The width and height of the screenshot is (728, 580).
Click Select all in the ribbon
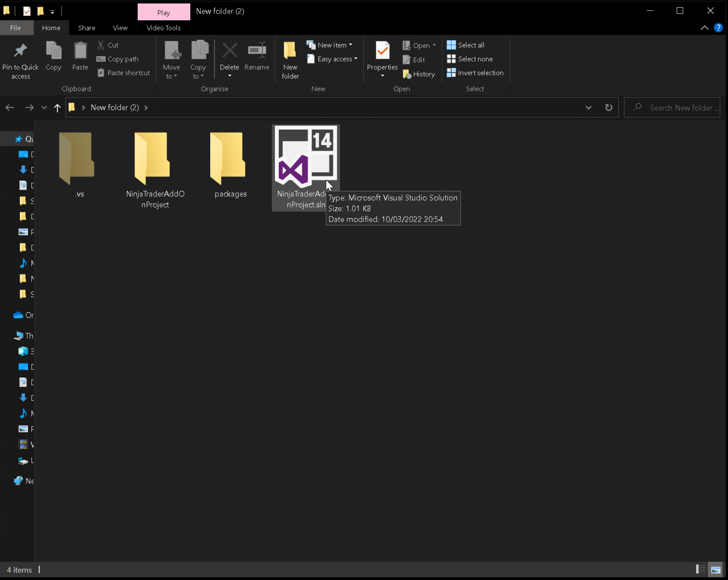coord(466,45)
